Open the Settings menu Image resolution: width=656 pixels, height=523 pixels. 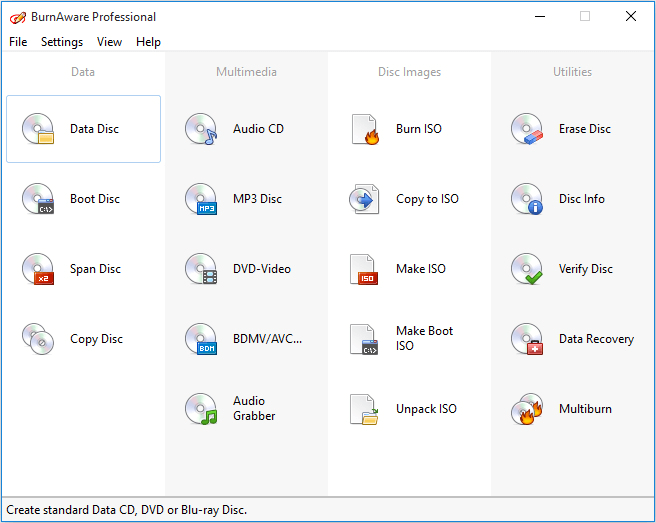click(x=62, y=42)
